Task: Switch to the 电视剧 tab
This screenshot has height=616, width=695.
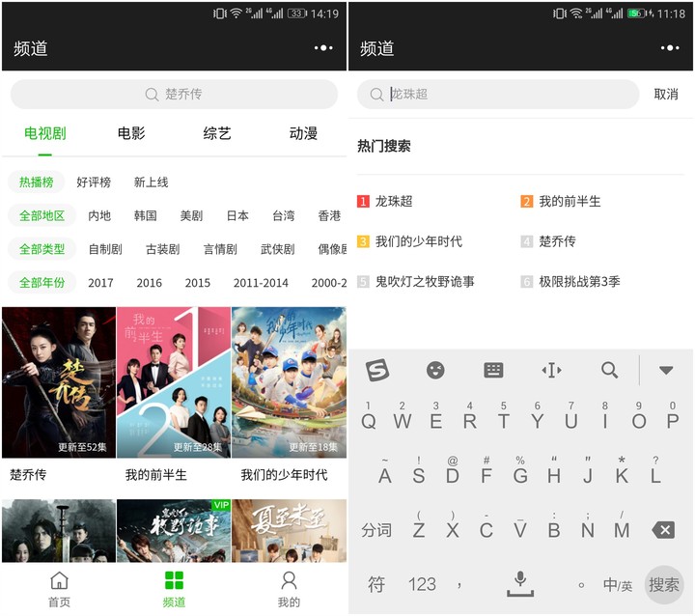Action: pos(44,133)
